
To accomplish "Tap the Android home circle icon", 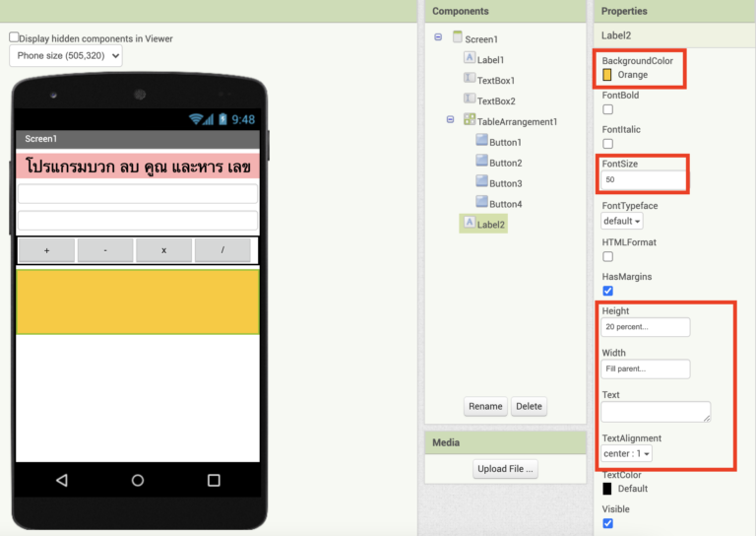I will [x=138, y=480].
